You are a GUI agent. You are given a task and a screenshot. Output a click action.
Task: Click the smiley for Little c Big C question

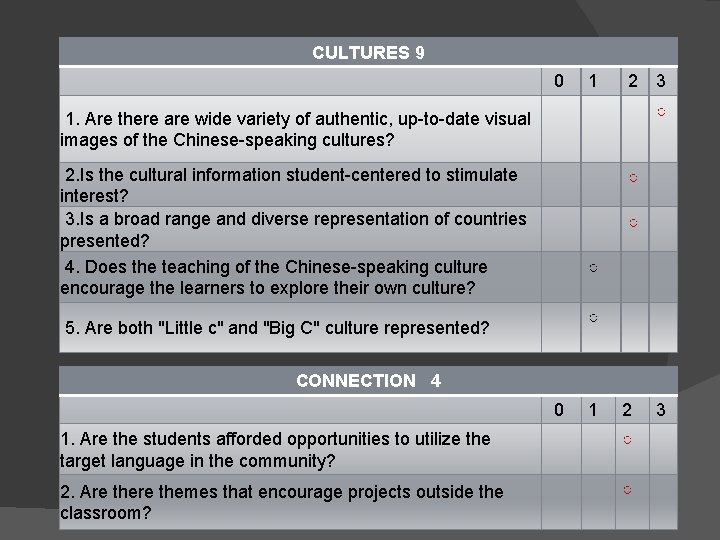click(x=593, y=318)
